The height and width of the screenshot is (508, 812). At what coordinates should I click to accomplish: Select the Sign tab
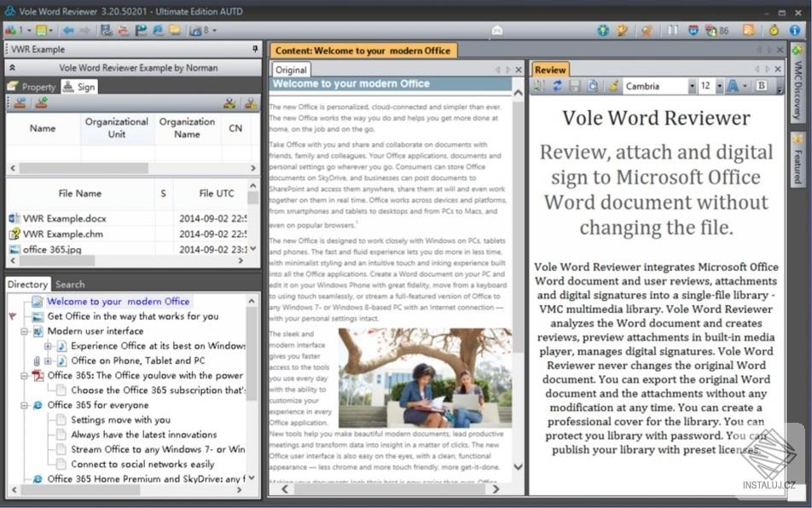coord(79,87)
